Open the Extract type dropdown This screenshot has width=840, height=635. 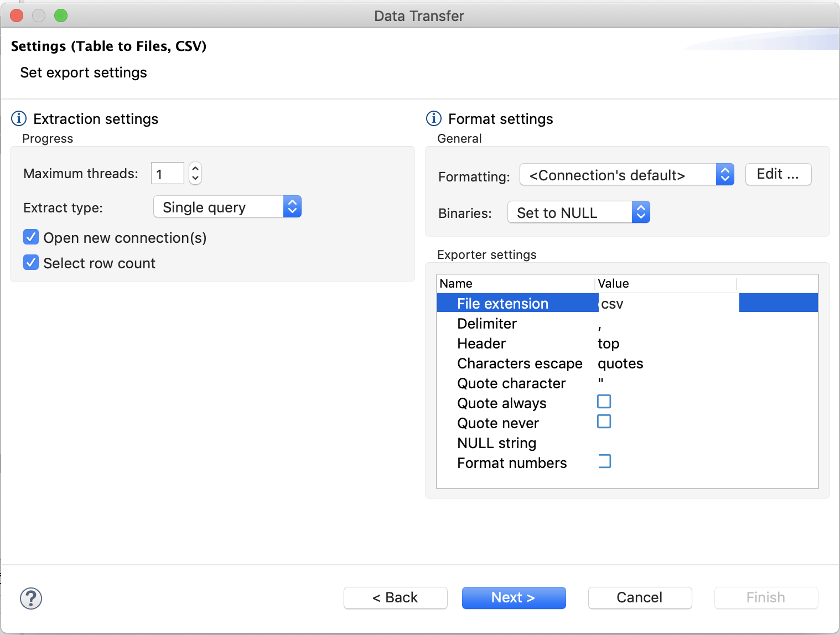pos(227,207)
